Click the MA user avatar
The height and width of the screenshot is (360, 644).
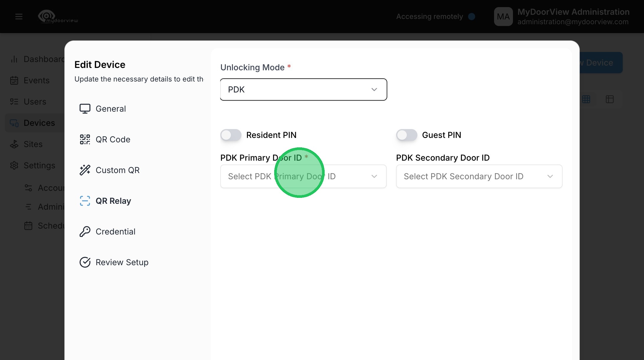[503, 17]
